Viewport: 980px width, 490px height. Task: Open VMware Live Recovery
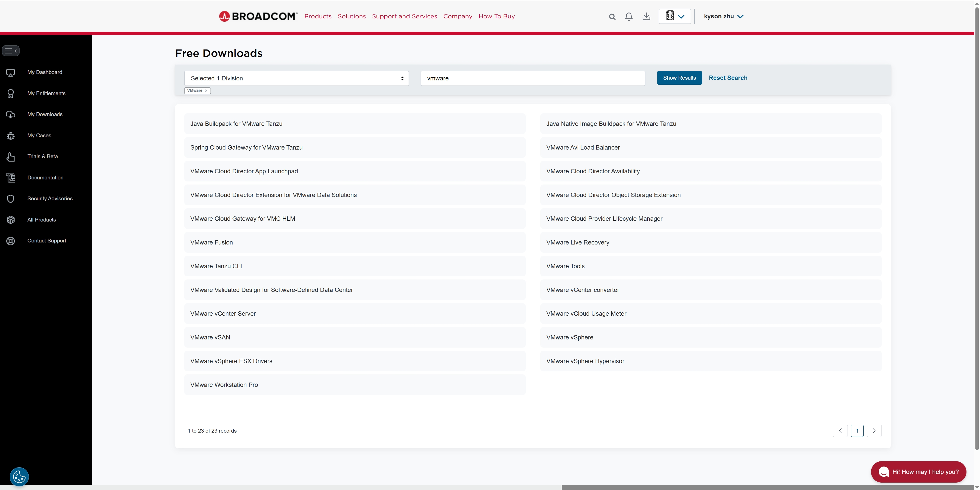[710, 242]
